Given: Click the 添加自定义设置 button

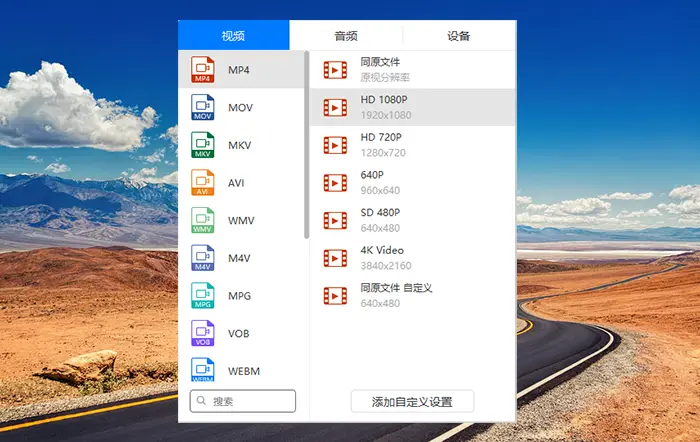Looking at the screenshot, I should coord(412,401).
